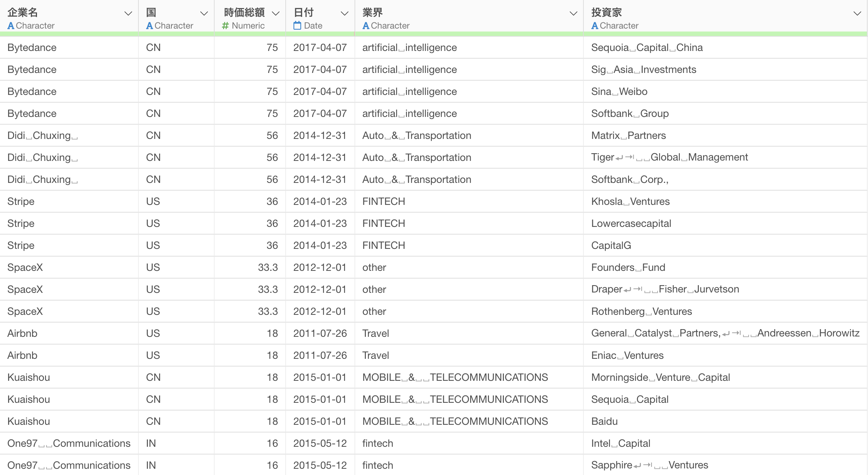
Task: Click the General Catalyst Partners, Andreessen Horowitz cell
Action: [x=726, y=334]
